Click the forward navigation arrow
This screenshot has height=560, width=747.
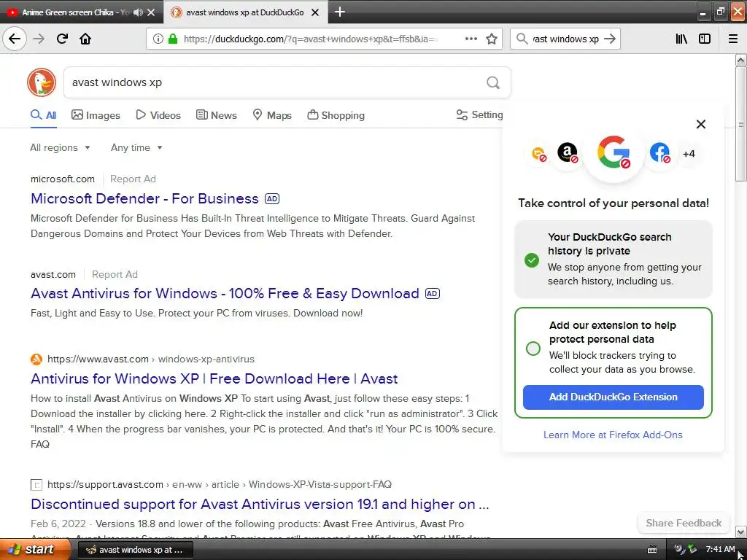pyautogui.click(x=39, y=39)
